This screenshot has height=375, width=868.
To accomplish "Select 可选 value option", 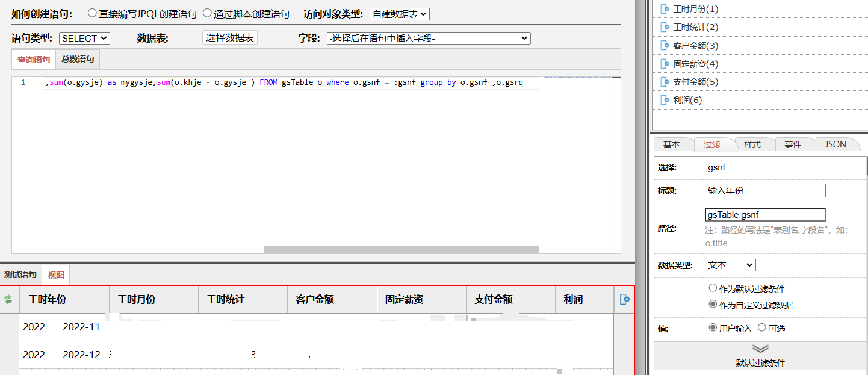I will tap(761, 328).
